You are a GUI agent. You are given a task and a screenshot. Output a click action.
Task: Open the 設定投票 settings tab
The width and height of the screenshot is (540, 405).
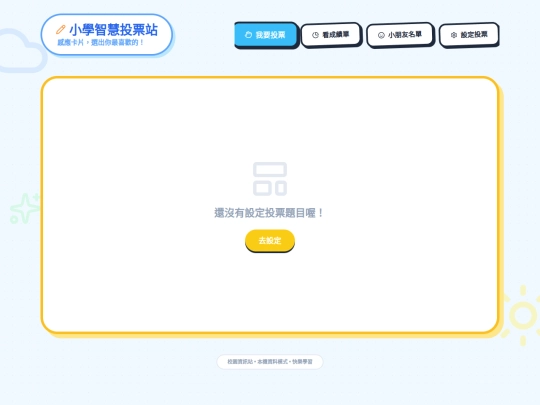point(469,34)
